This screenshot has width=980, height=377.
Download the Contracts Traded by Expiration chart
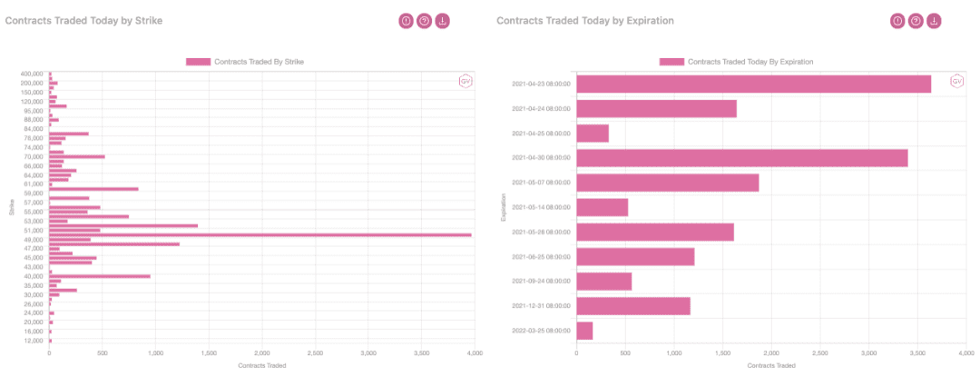pos(934,21)
